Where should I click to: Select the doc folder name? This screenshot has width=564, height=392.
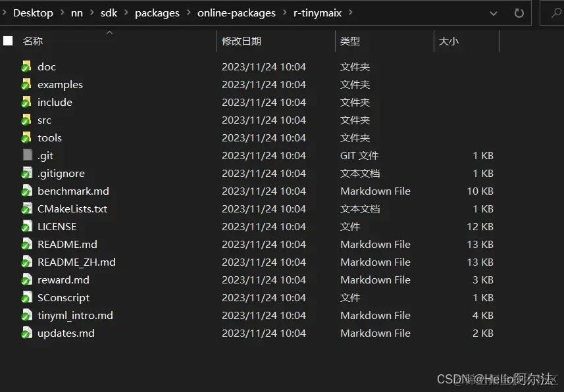(x=47, y=67)
